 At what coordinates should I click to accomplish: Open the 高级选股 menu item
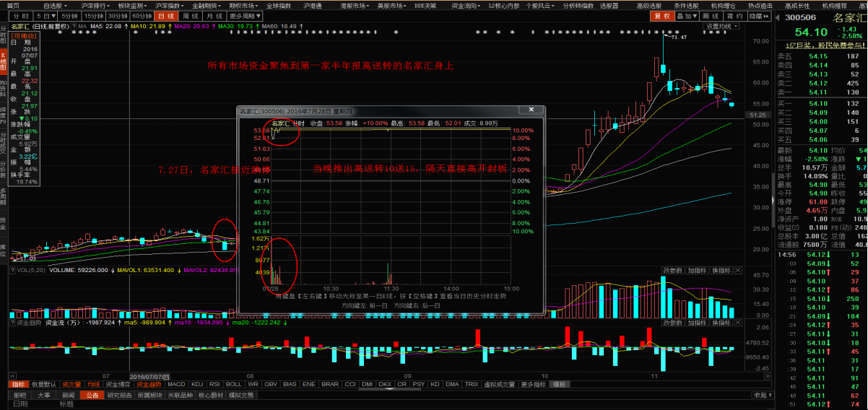click(x=650, y=4)
